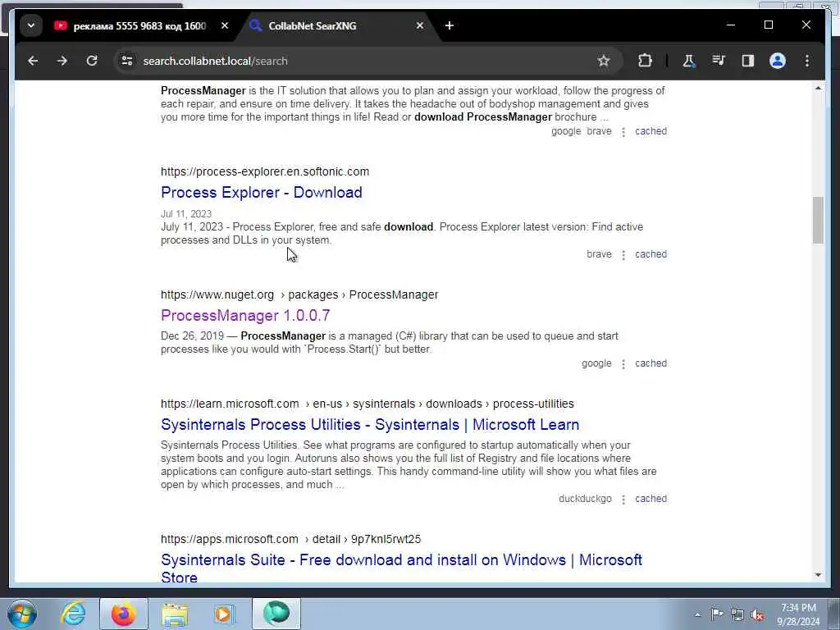Viewport: 840px width, 630px height.
Task: Go back to the previous page
Action: click(x=33, y=61)
